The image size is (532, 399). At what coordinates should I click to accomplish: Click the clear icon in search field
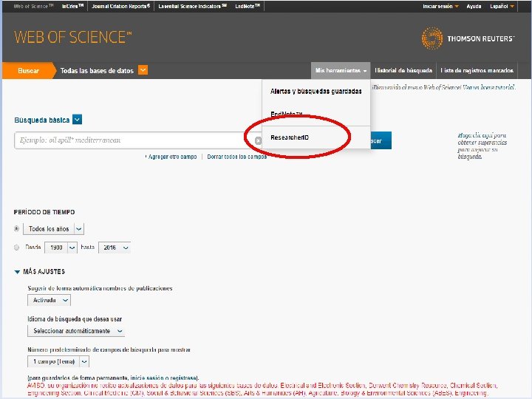pos(258,140)
